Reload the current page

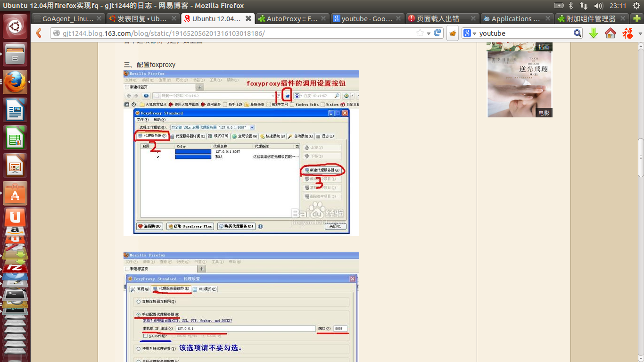438,33
